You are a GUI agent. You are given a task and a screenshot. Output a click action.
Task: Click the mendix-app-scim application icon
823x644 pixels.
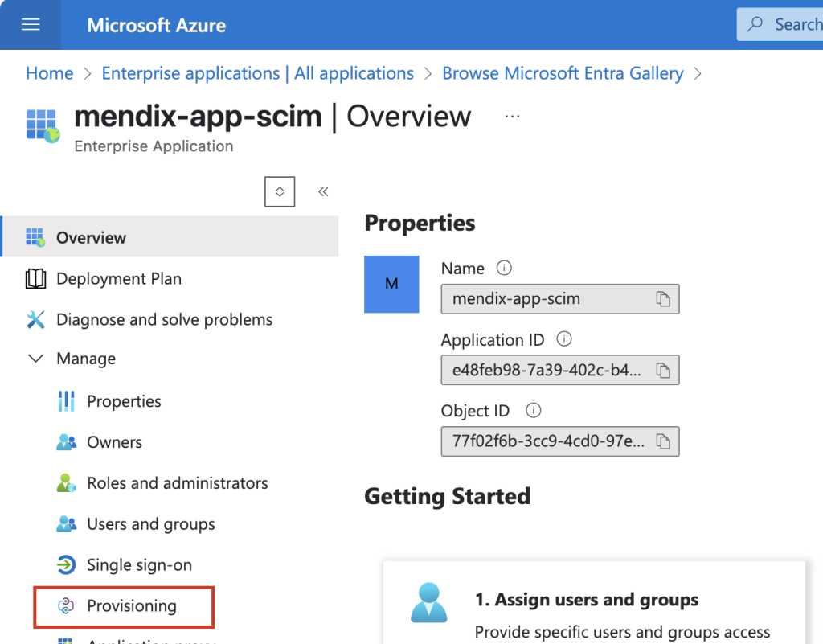(43, 126)
